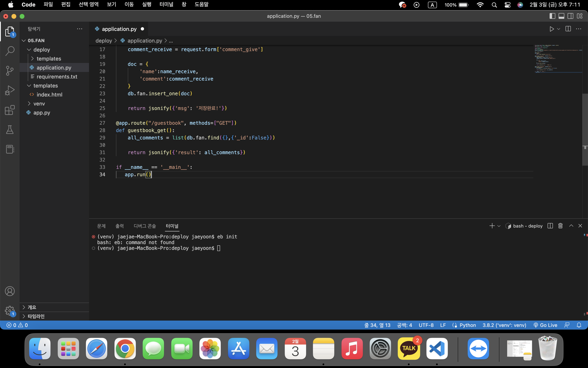This screenshot has width=588, height=368.
Task: Open the 도움말 menu
Action: pos(202,5)
